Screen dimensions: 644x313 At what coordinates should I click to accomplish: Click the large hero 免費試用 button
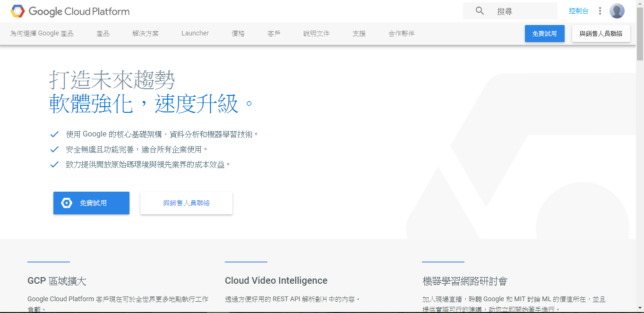(x=91, y=203)
